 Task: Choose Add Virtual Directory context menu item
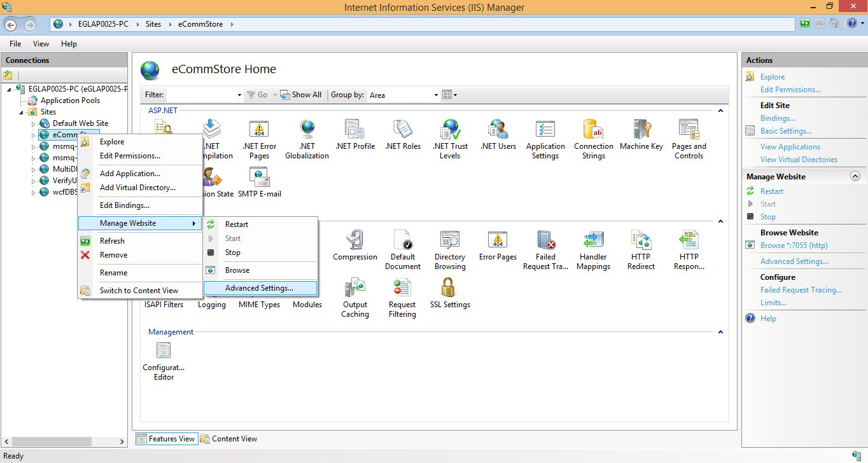(x=140, y=188)
